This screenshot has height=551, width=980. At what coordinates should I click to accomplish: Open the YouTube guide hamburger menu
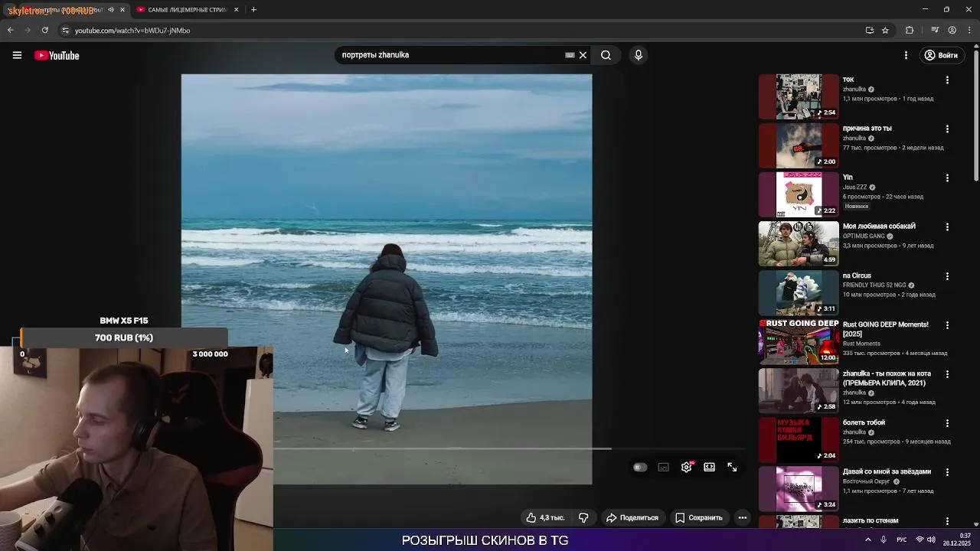coord(17,55)
